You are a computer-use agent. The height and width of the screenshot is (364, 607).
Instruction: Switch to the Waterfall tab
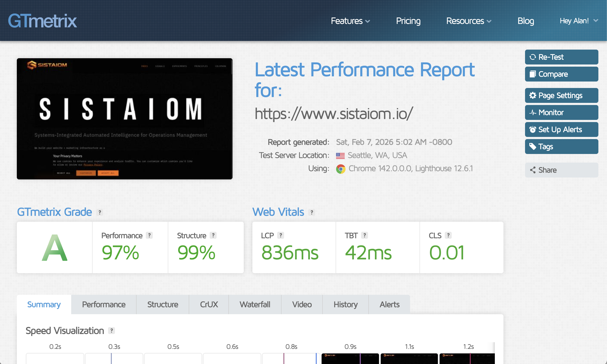(x=255, y=304)
